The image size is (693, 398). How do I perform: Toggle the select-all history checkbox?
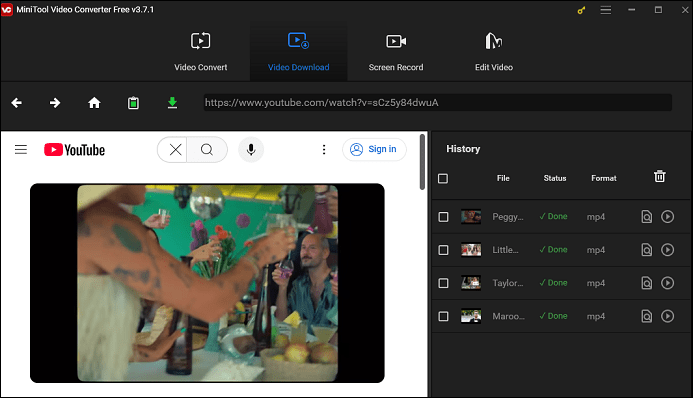click(443, 178)
